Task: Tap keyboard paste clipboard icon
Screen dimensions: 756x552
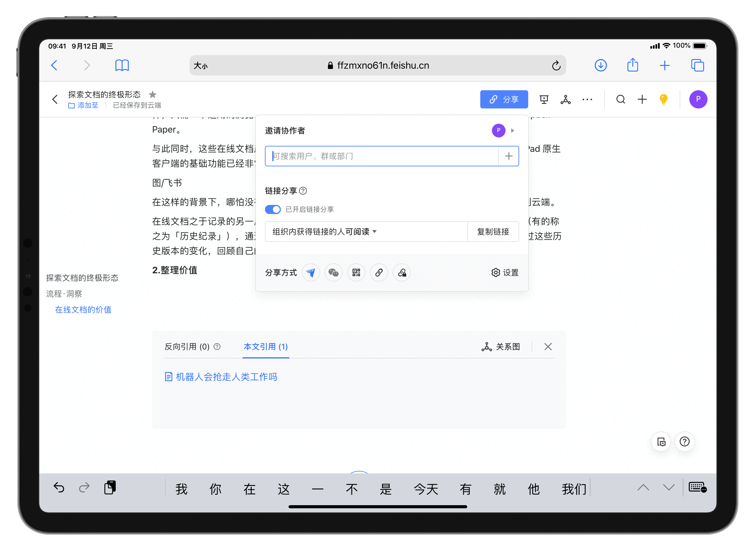Action: point(110,488)
